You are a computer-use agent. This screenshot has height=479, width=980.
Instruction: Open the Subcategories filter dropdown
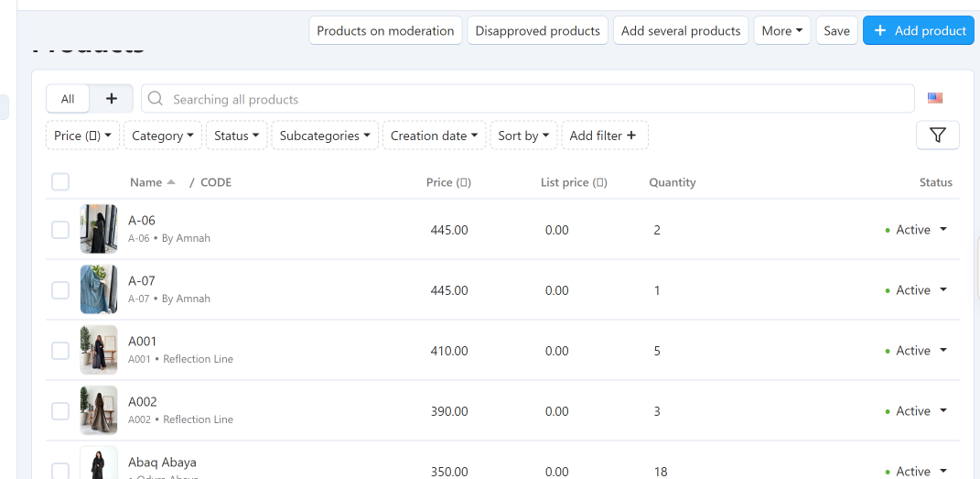pyautogui.click(x=325, y=135)
